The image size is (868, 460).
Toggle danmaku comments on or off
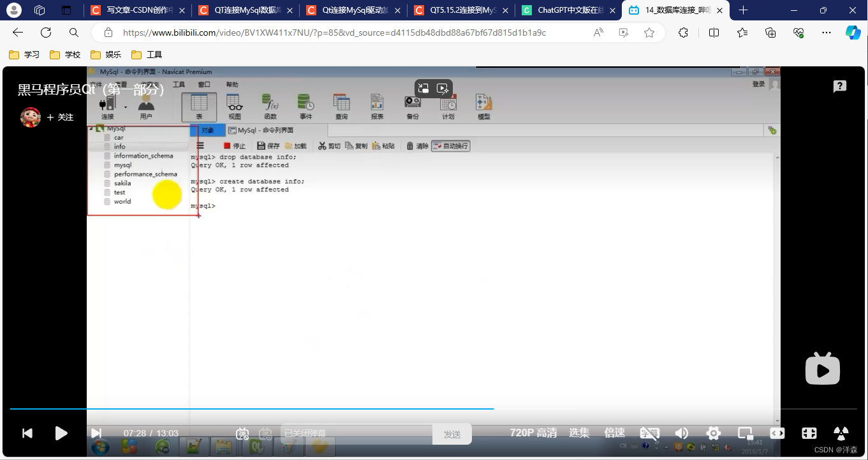242,433
